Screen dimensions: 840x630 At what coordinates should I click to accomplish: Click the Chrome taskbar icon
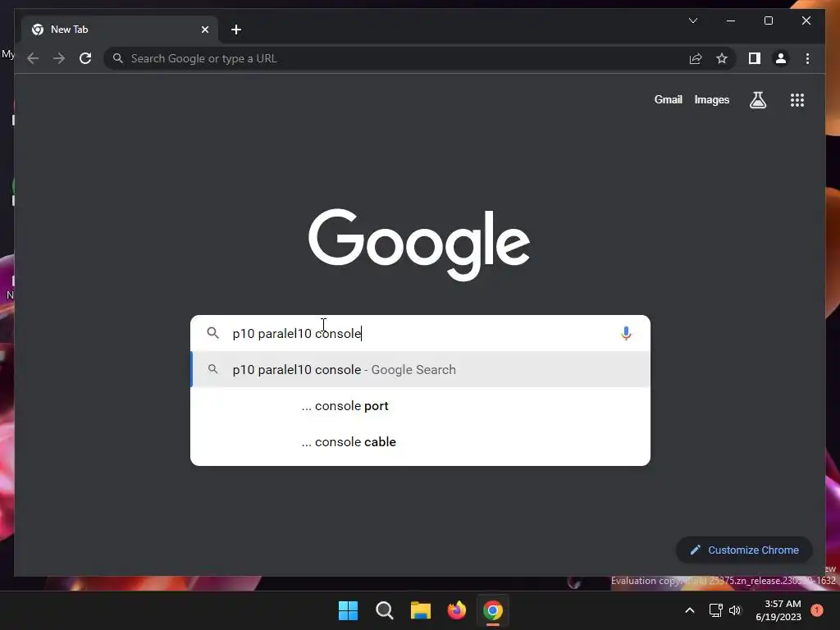493,610
